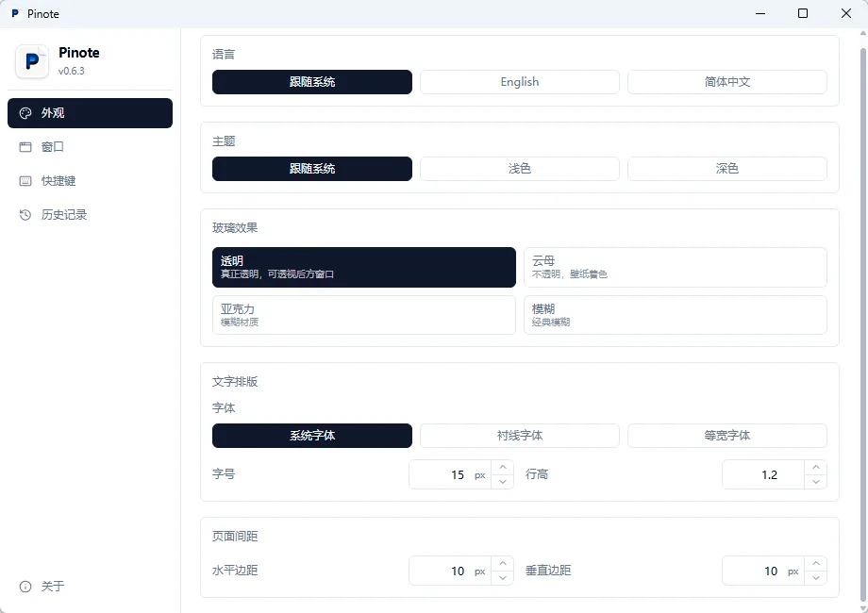Click the 垂直边距 value field
Screen dimensions: 868x613
(763, 571)
